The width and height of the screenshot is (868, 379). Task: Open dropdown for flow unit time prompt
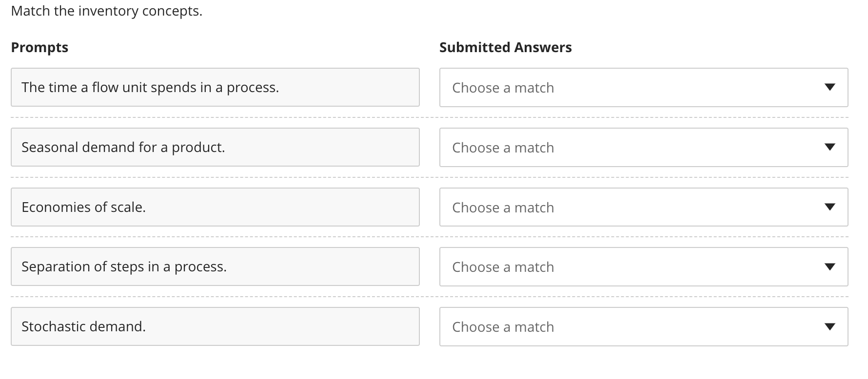pos(643,88)
